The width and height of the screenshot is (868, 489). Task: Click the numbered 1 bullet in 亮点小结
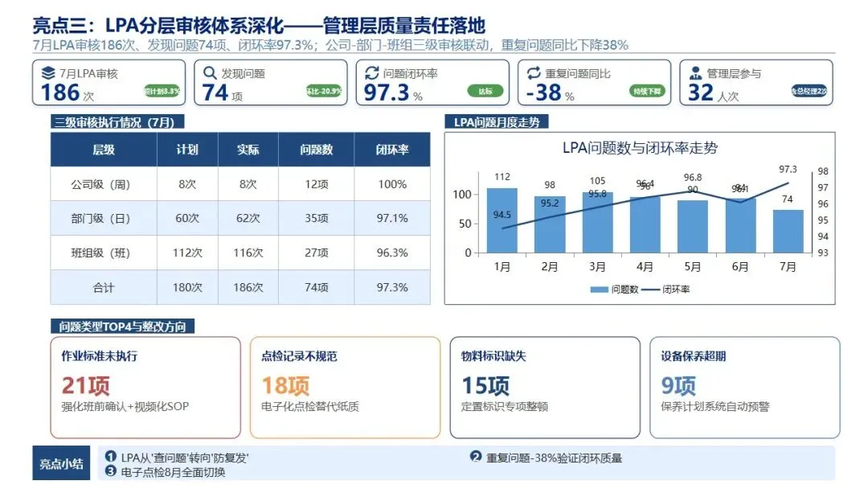point(110,456)
